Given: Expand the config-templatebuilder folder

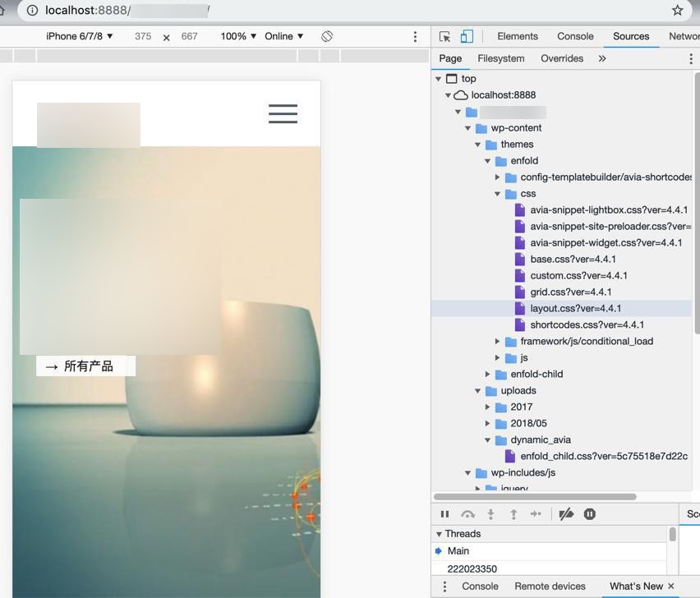Looking at the screenshot, I should coord(497,177).
